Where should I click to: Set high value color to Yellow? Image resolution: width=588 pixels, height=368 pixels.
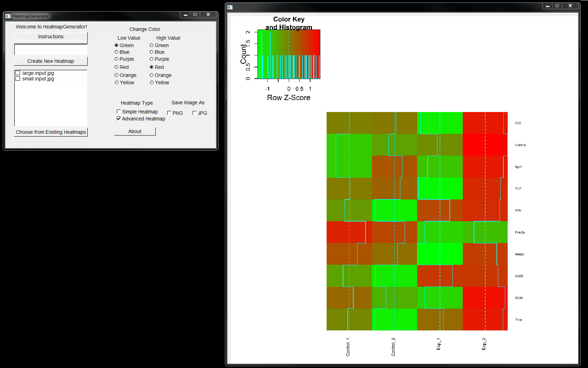(152, 83)
